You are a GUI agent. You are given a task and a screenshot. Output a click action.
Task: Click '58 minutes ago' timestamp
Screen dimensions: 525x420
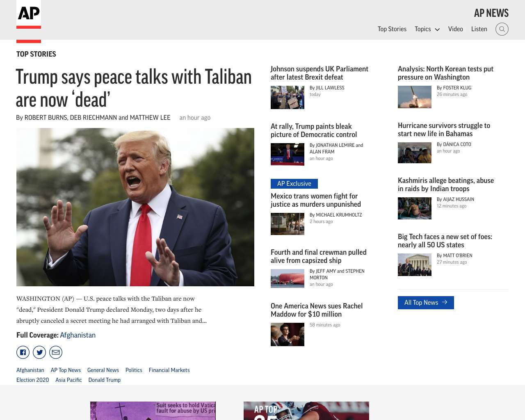pos(325,325)
